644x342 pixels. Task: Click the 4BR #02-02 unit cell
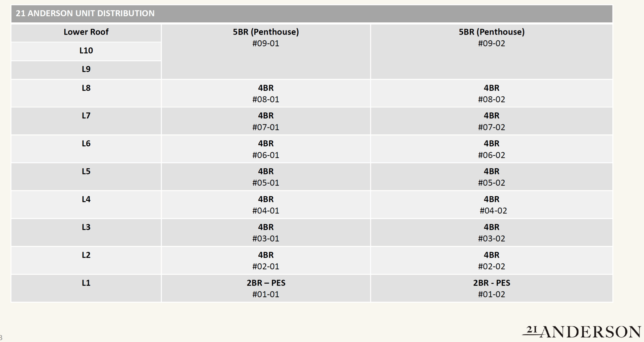pyautogui.click(x=491, y=261)
